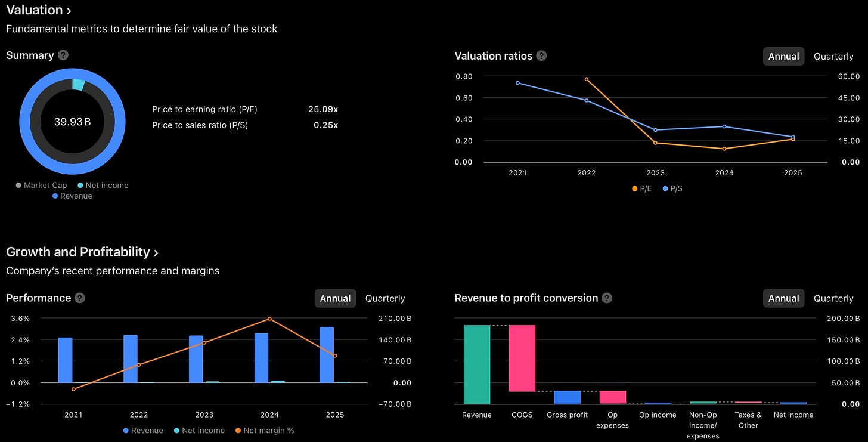Open the Summary help question-mark icon
The image size is (868, 442).
(x=63, y=55)
